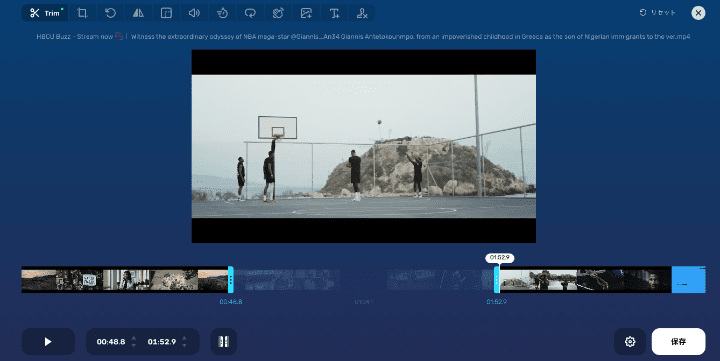Viewport: 720px width, 361px height.
Task: Open the Add image overlay tool
Action: click(306, 13)
